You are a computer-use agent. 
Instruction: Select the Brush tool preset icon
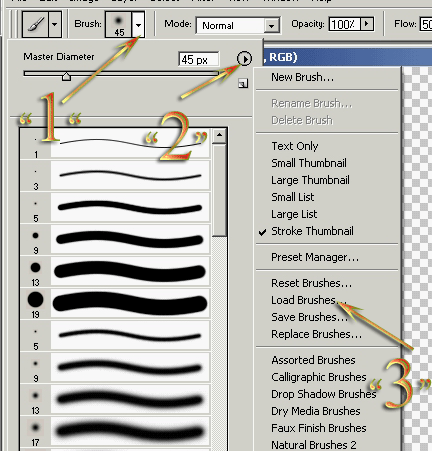tap(36, 24)
